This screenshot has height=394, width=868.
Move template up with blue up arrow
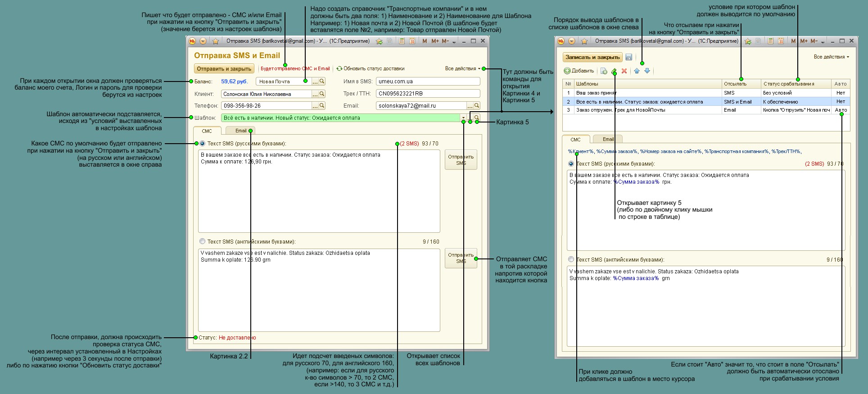pyautogui.click(x=637, y=71)
